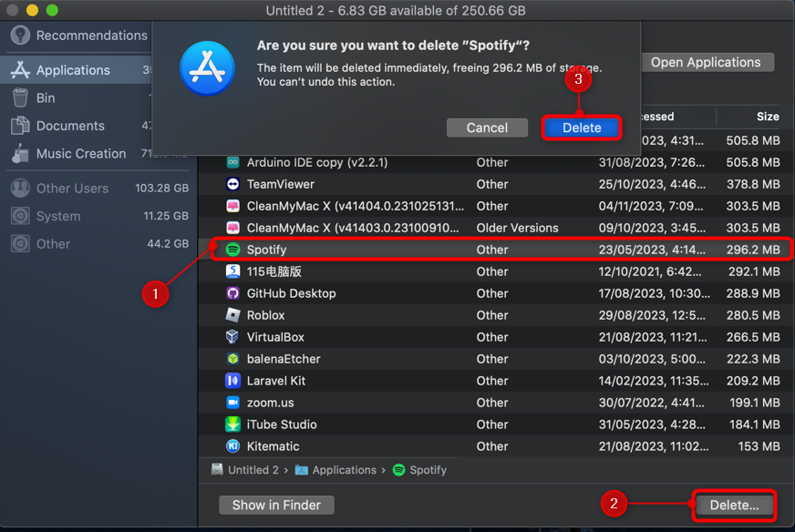Select Music Creation in the sidebar
The image size is (795, 532).
tap(80, 154)
